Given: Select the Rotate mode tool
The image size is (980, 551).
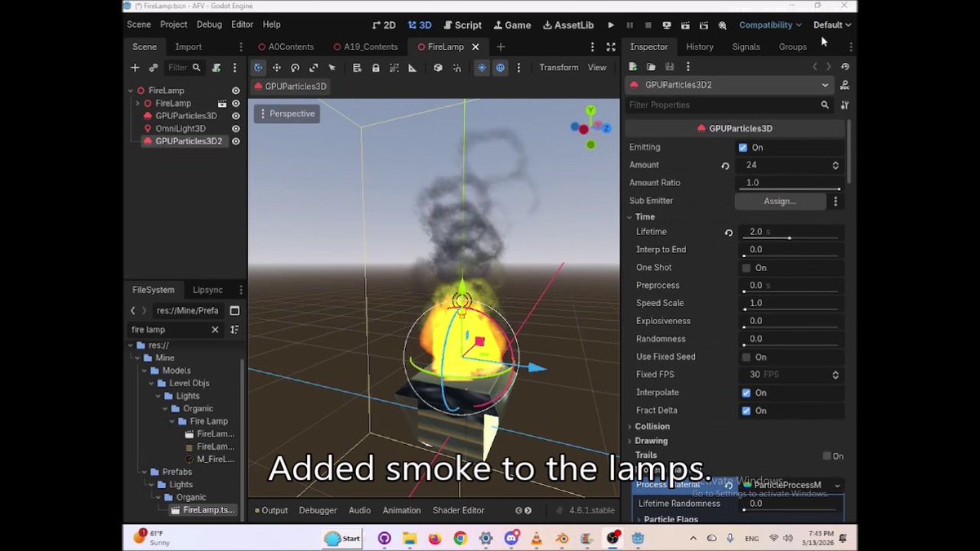Looking at the screenshot, I should 295,68.
